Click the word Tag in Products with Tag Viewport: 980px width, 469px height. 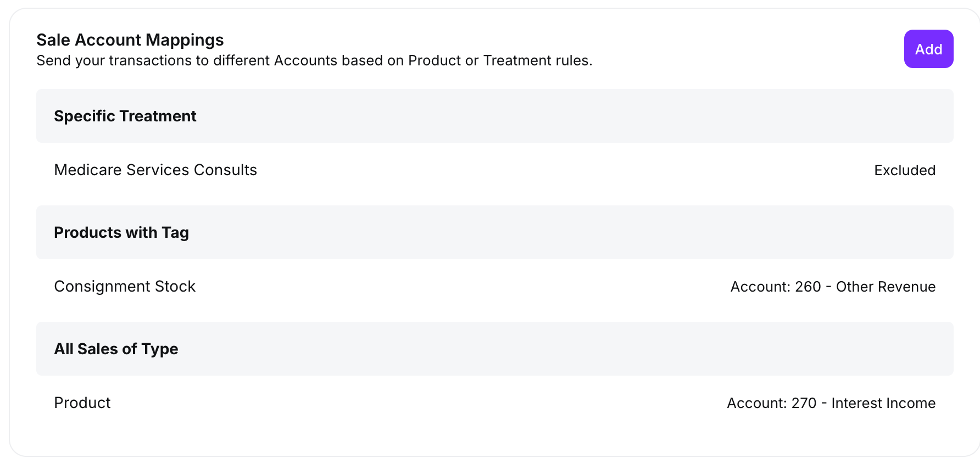(175, 232)
